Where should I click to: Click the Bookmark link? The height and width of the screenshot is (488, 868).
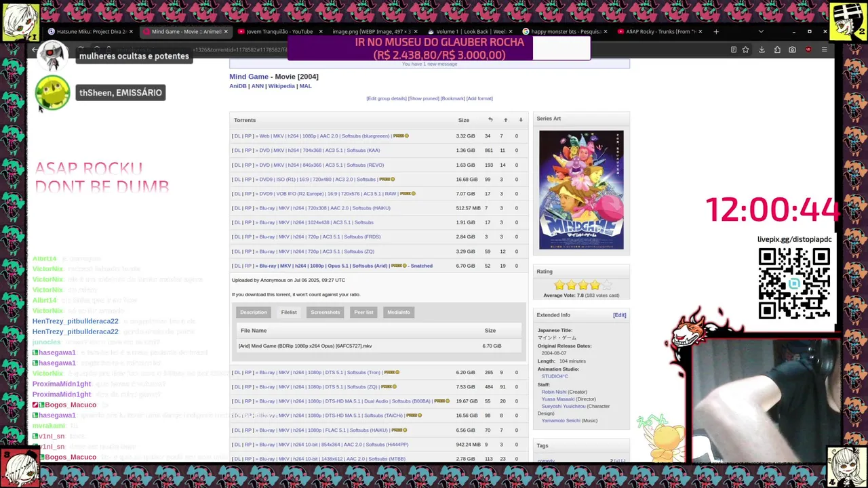pos(452,98)
